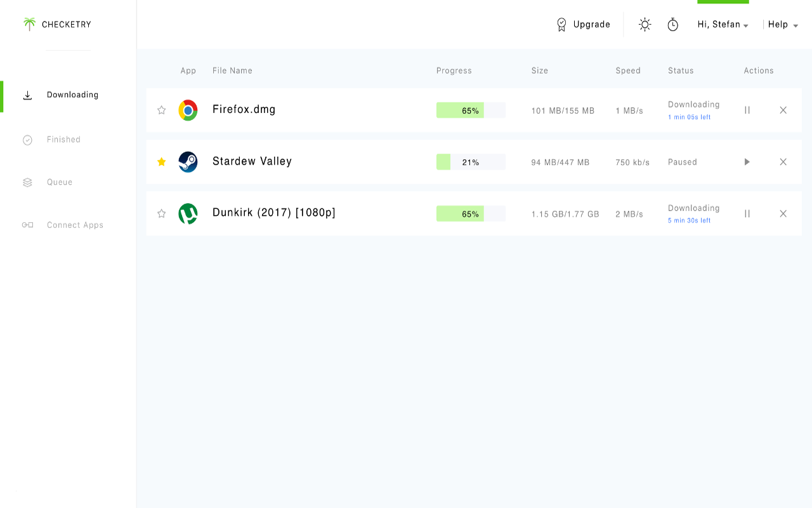Viewport: 812px width, 508px height.
Task: Go to the Finished section
Action: 63,140
